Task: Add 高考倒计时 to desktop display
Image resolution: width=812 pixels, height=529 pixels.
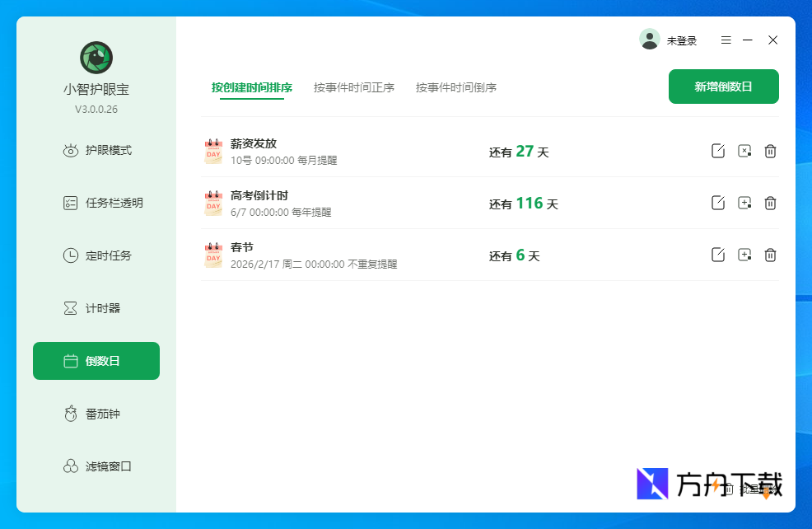Action: pos(744,203)
